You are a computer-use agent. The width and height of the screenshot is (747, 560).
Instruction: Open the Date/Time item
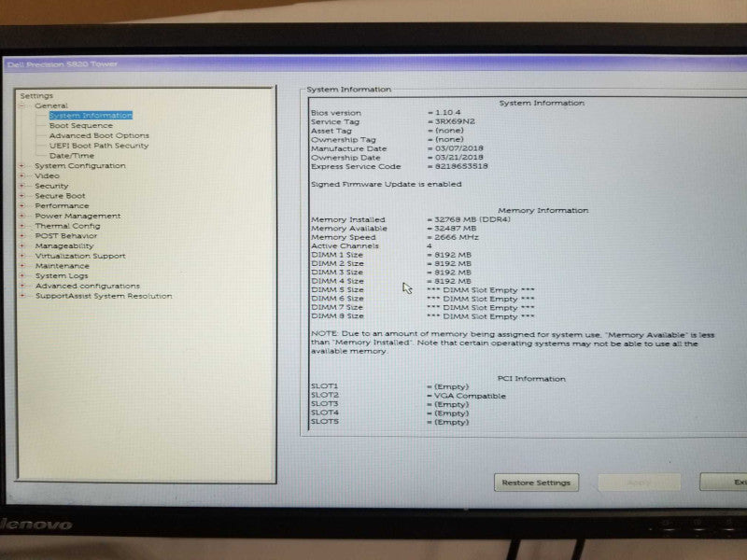point(72,156)
